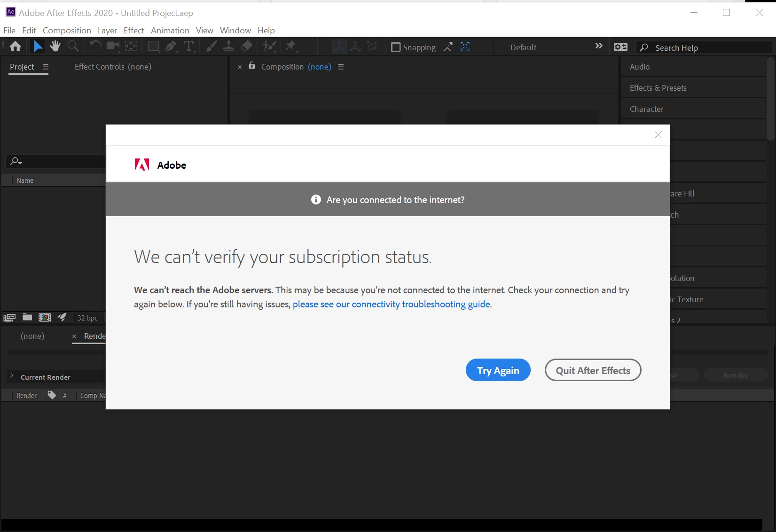This screenshot has width=776, height=532.
Task: Click the Project panel search field
Action: point(56,161)
